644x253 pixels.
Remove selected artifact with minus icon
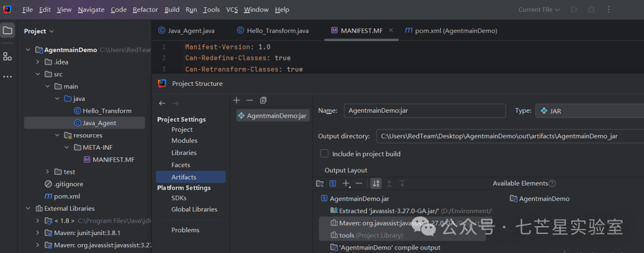click(249, 100)
